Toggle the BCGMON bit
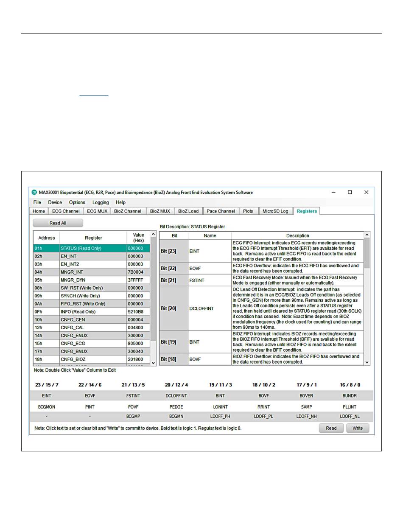 click(x=47, y=407)
